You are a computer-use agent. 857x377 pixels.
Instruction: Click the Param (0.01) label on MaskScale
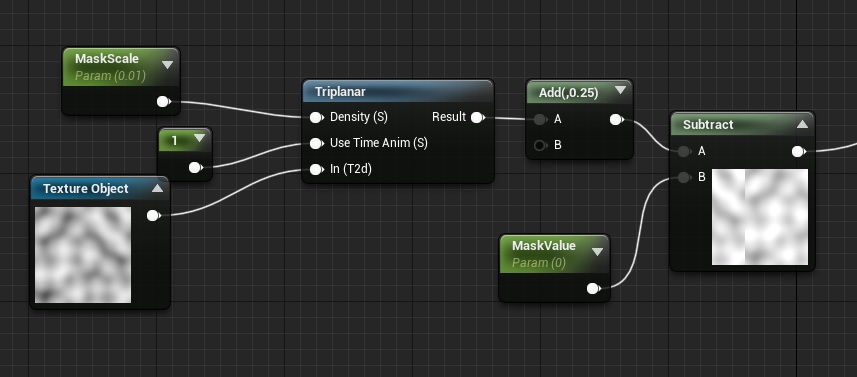tap(110, 76)
